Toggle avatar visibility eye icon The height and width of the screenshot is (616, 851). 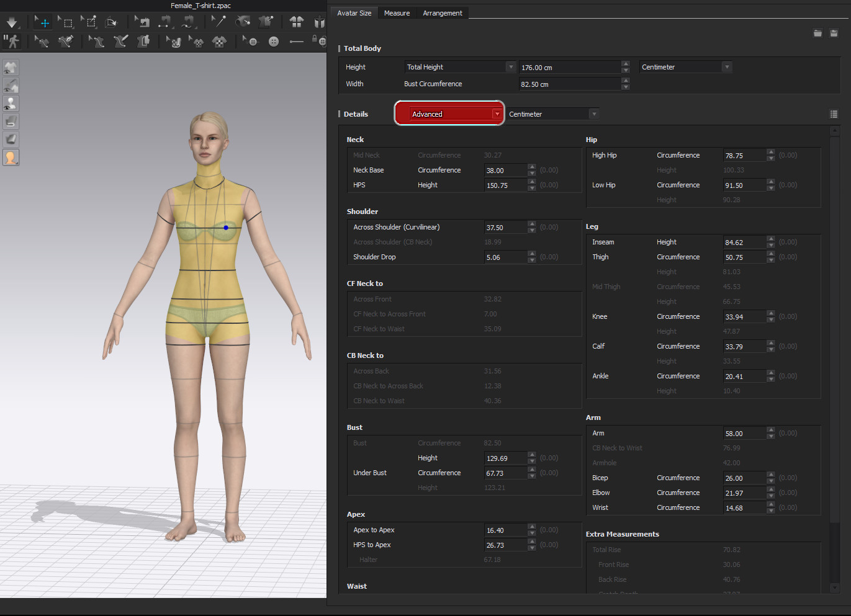point(11,103)
